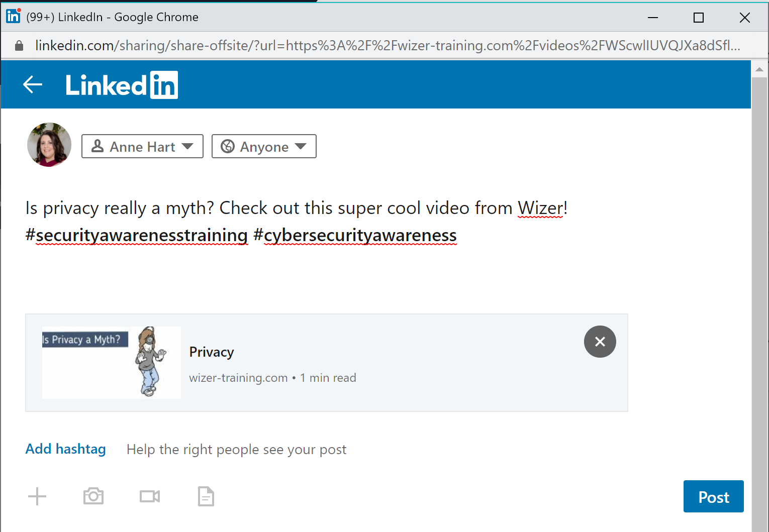Open the Anyone audience dropdown
This screenshot has height=532, width=769.
[x=264, y=146]
